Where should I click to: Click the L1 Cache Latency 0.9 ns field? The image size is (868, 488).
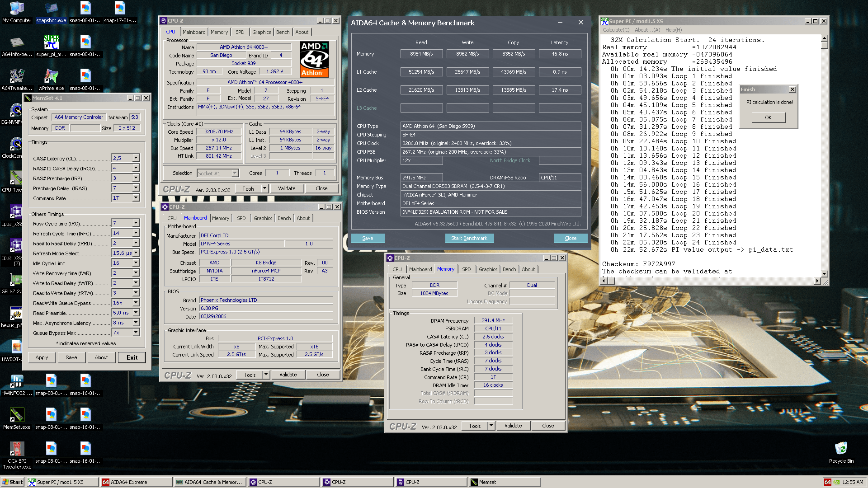pyautogui.click(x=560, y=72)
